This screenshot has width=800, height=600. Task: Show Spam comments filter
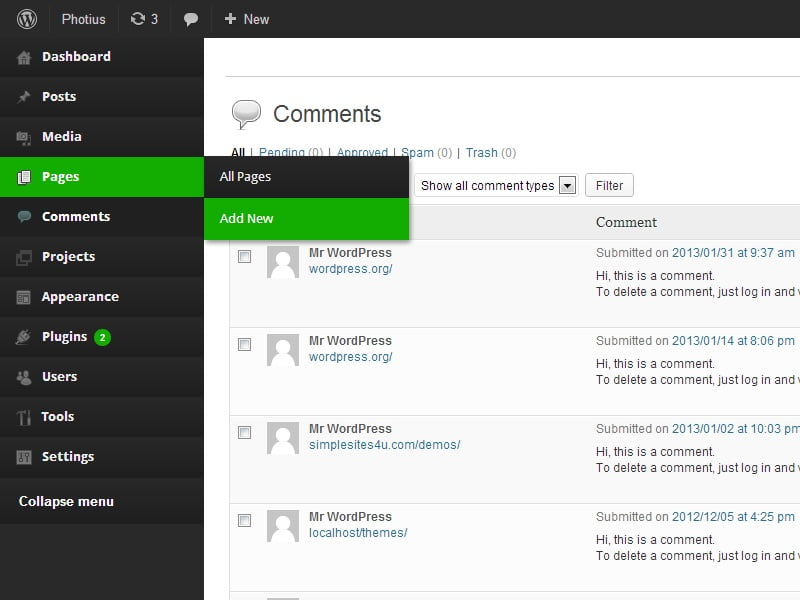pyautogui.click(x=417, y=153)
